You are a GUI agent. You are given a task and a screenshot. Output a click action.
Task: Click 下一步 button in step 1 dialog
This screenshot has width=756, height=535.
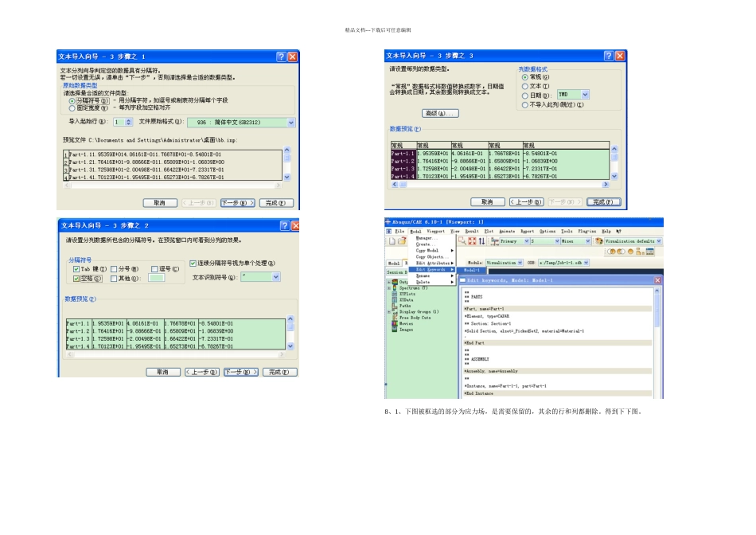point(238,203)
